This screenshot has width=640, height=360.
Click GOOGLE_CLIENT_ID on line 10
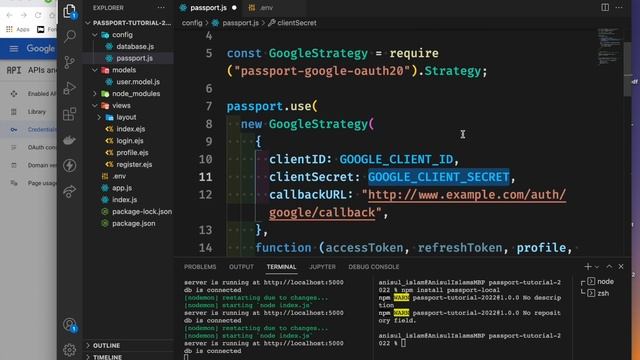click(396, 159)
